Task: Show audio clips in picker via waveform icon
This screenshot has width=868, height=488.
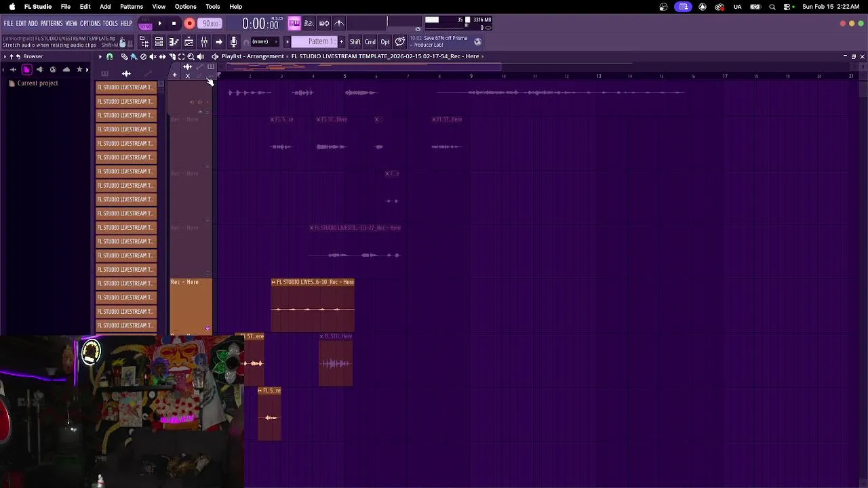Action: point(126,74)
